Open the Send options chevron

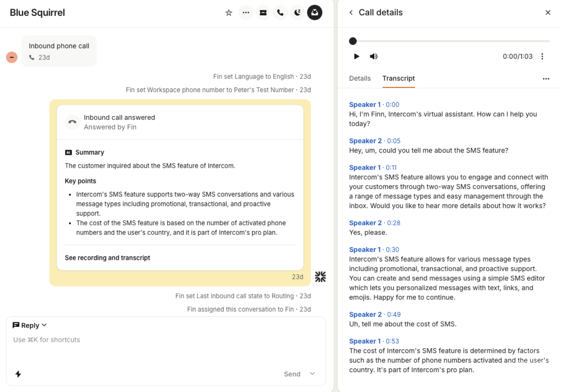coord(312,374)
